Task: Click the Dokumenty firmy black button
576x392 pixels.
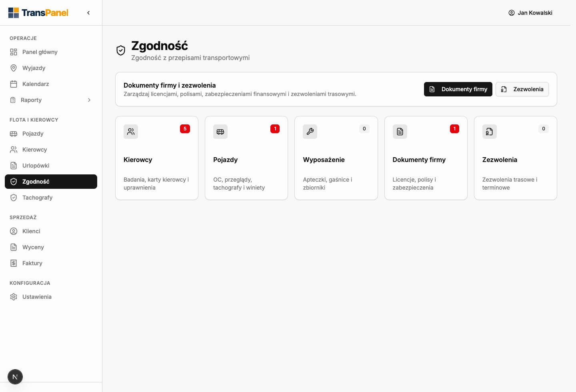Action: point(458,89)
